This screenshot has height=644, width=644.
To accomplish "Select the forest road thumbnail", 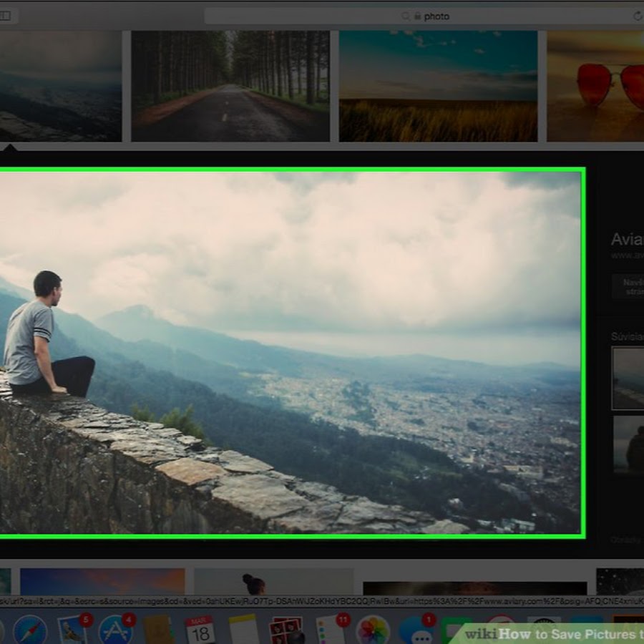I will [230, 86].
